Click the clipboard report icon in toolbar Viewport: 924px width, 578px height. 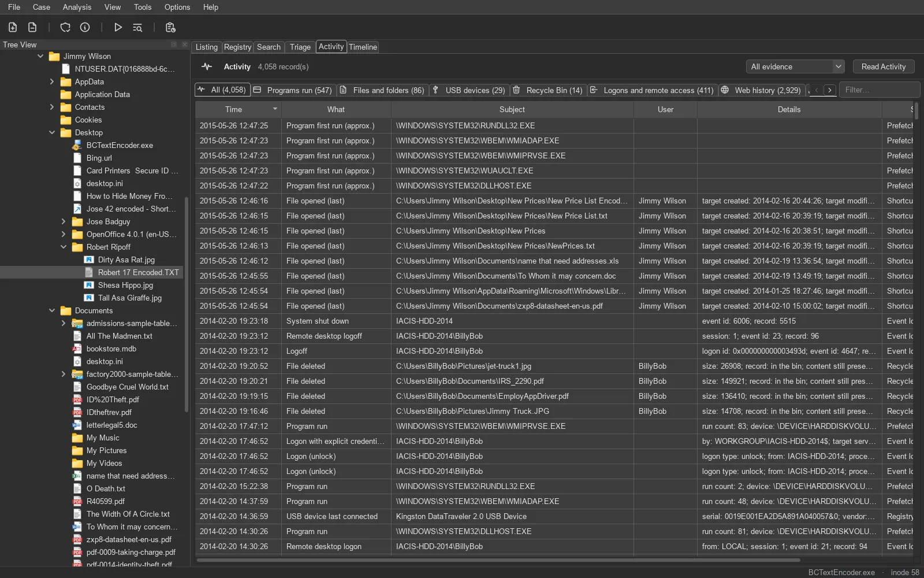[x=170, y=27]
